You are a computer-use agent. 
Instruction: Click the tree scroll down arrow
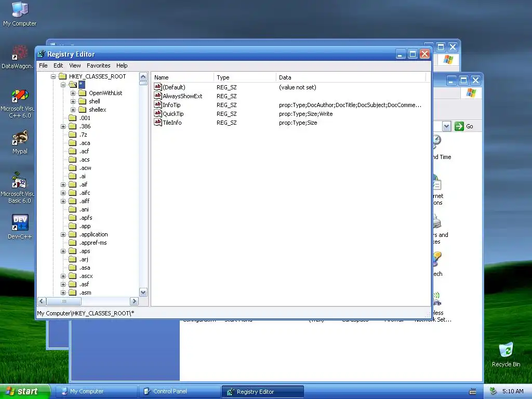click(x=143, y=292)
